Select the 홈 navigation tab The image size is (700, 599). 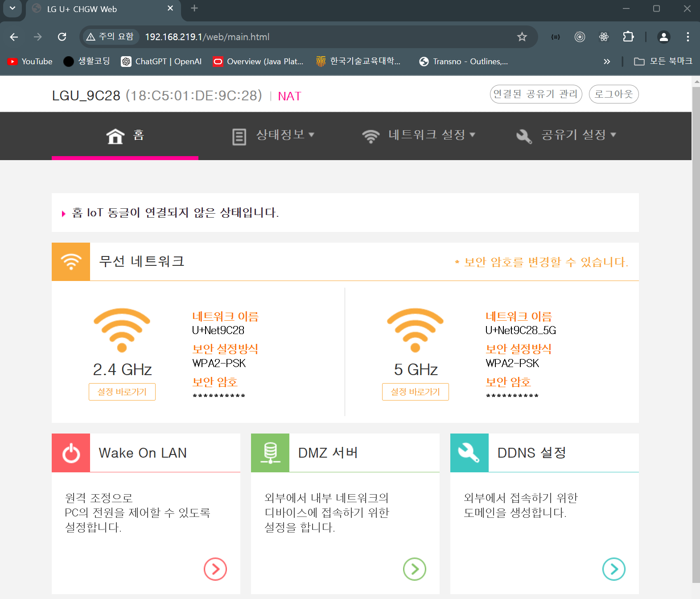(x=125, y=136)
